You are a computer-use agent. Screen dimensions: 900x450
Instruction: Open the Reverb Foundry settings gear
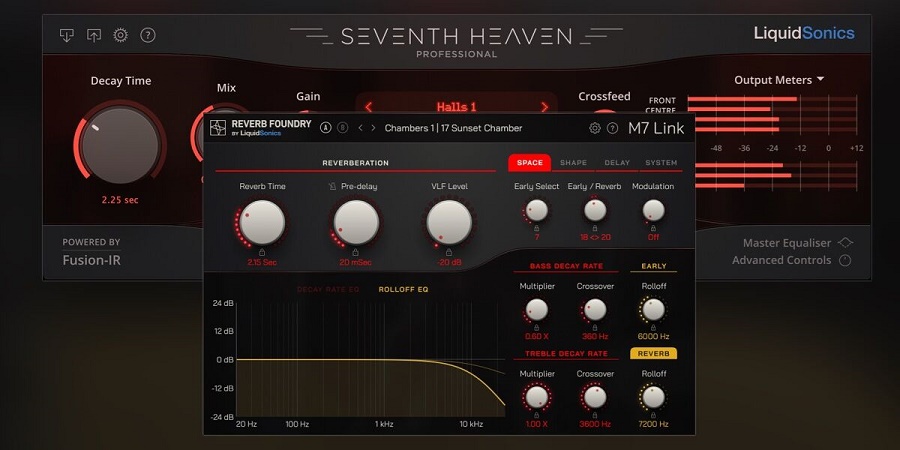click(595, 128)
